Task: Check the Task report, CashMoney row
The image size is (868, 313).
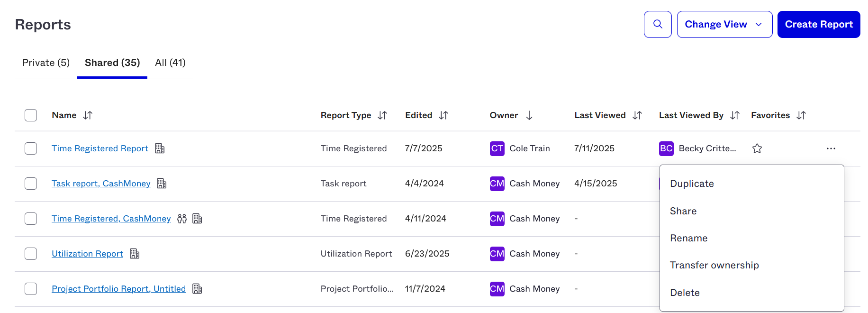Action: tap(31, 184)
